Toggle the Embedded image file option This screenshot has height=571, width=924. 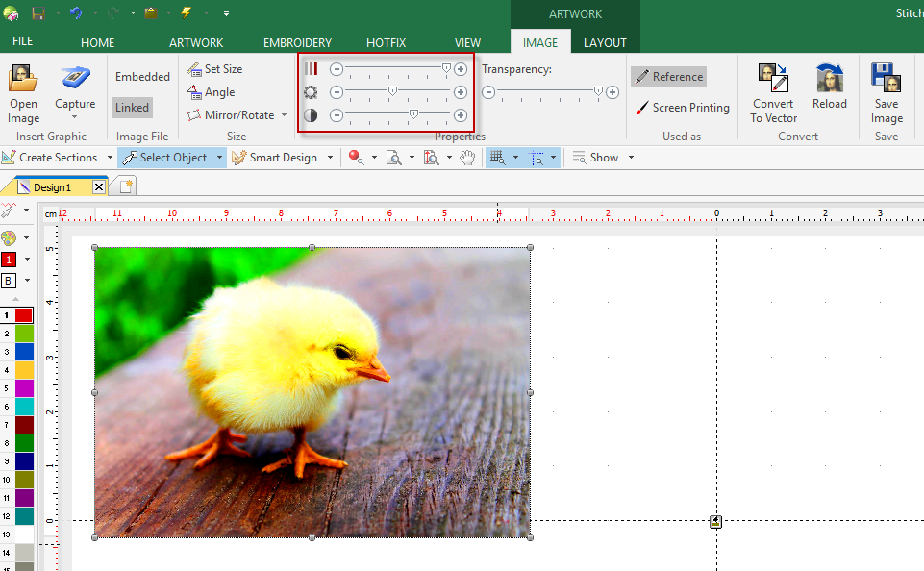(142, 77)
